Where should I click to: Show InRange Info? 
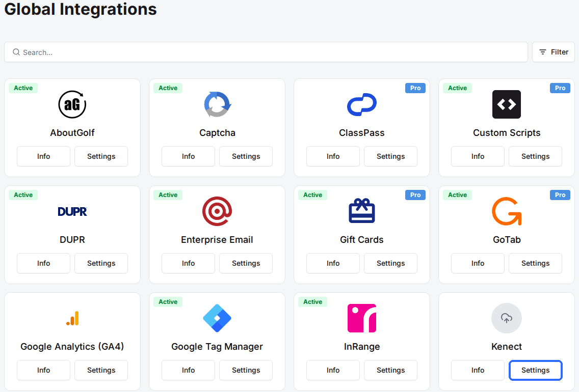click(333, 370)
